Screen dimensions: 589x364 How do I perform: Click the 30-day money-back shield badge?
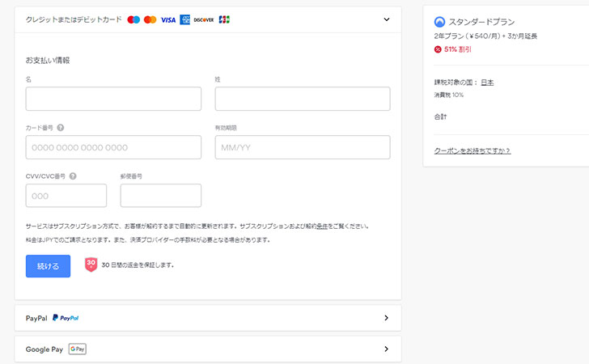91,265
